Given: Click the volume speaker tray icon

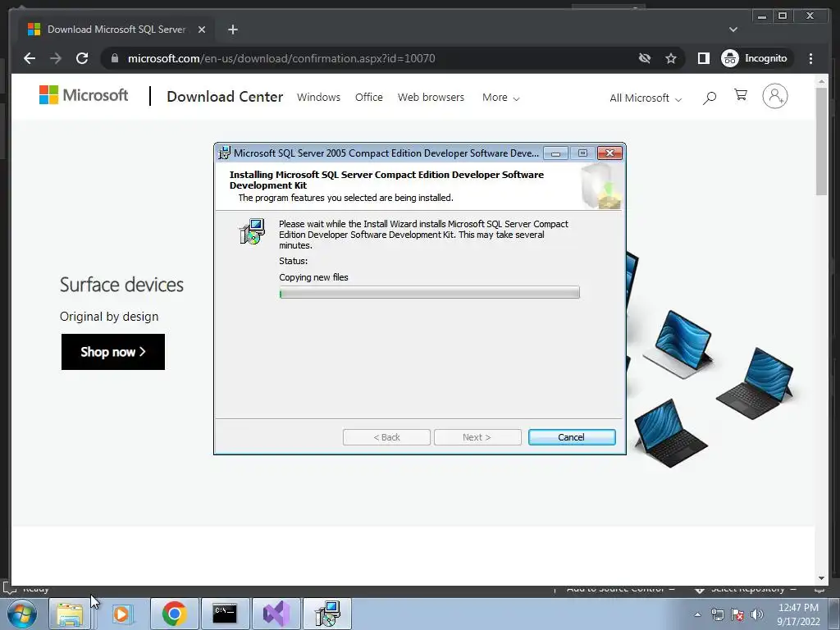Looking at the screenshot, I should 756,614.
